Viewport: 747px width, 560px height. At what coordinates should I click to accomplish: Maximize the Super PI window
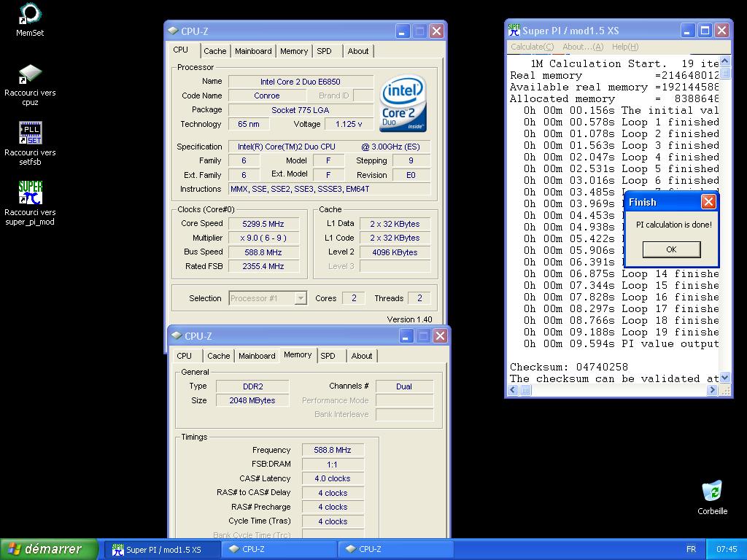point(705,31)
